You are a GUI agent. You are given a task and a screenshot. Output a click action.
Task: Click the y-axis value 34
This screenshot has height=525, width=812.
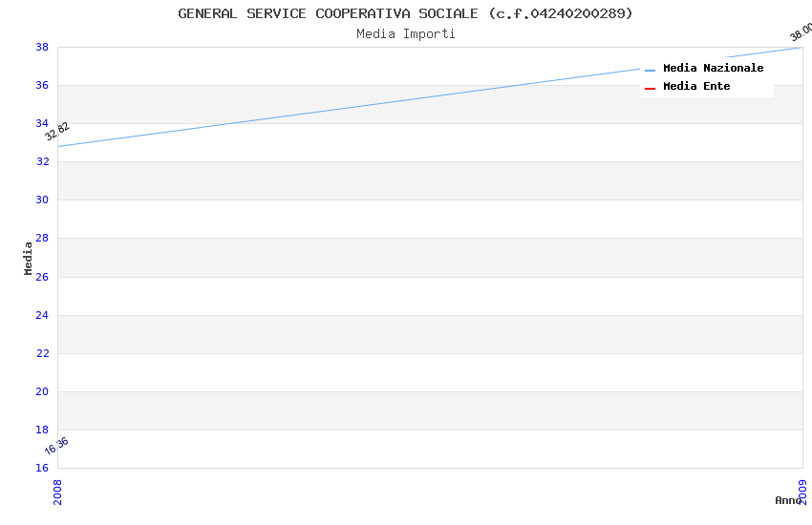click(42, 124)
